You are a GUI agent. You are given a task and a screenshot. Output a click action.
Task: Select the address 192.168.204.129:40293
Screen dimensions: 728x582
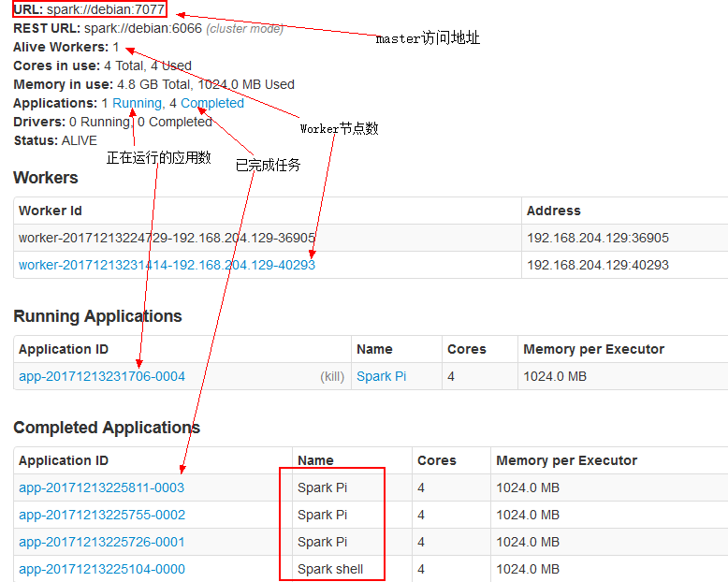pyautogui.click(x=598, y=265)
